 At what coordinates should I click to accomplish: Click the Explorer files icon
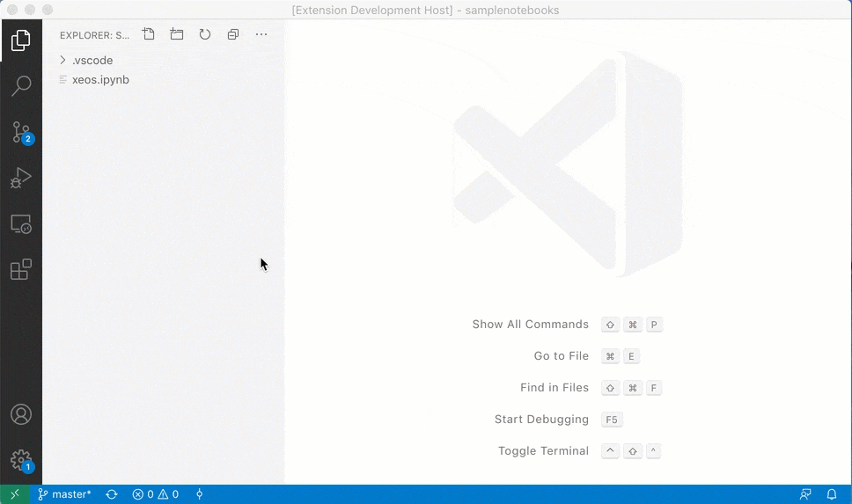click(x=21, y=40)
